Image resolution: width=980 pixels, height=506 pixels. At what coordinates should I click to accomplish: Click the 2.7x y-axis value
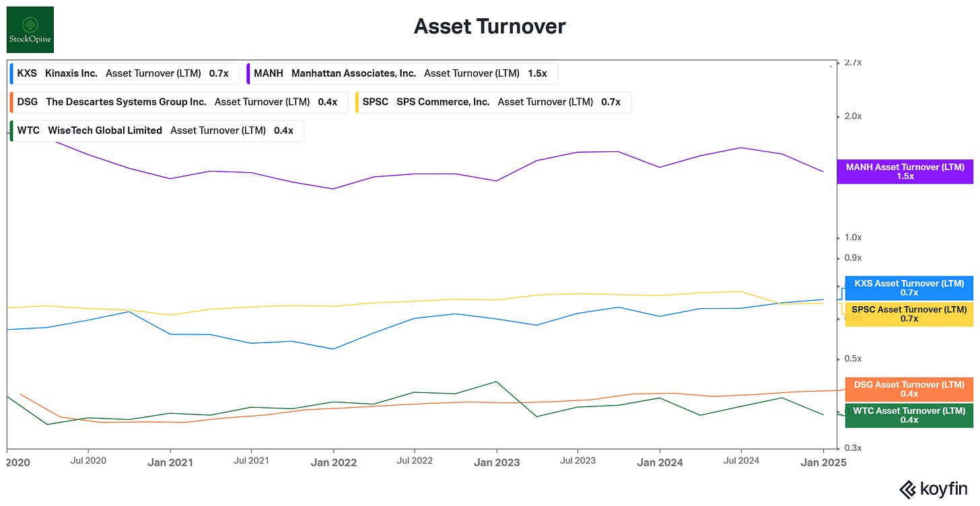(853, 63)
